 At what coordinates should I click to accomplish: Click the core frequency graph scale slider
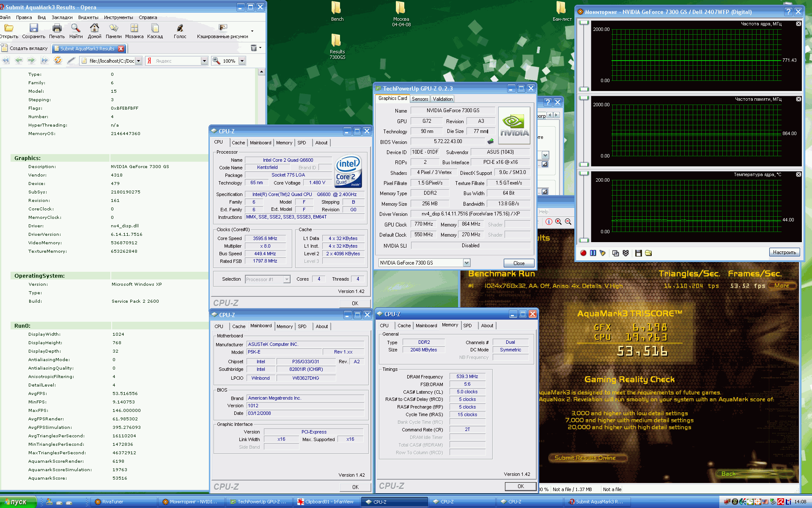click(x=584, y=55)
